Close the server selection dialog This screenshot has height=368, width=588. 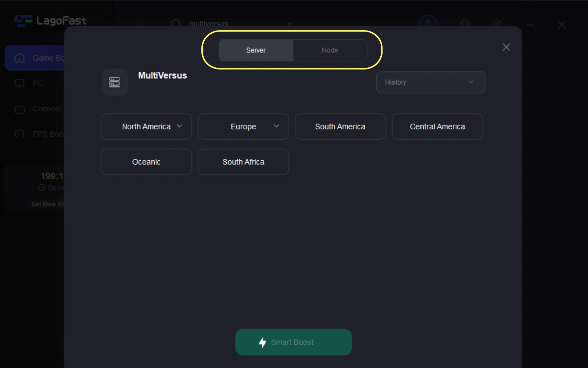point(506,47)
